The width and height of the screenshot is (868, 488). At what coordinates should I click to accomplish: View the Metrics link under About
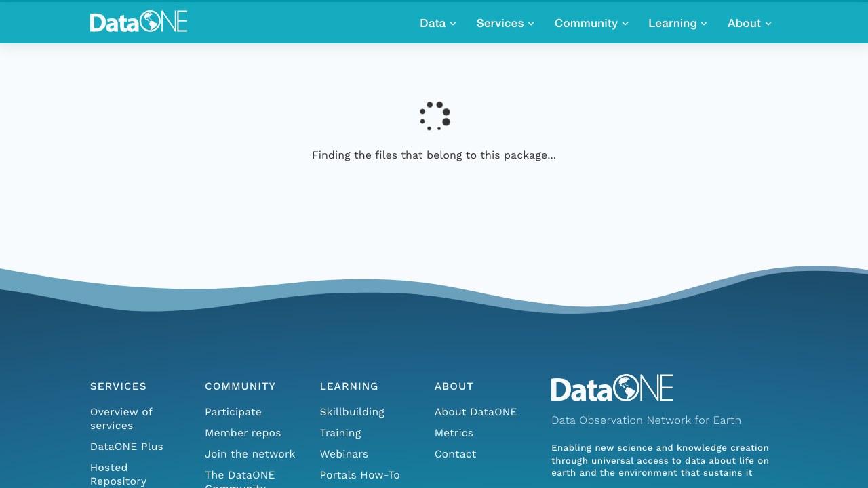[x=454, y=433]
